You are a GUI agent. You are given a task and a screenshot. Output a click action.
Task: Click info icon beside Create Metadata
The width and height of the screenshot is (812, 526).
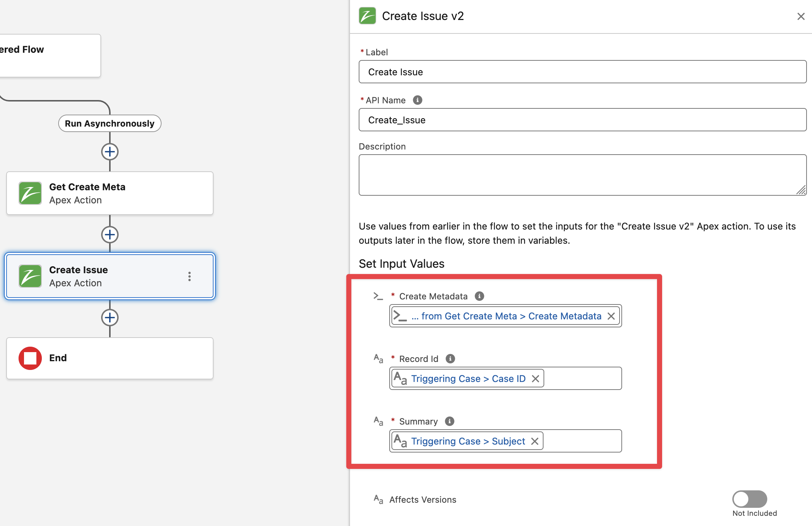[479, 296]
